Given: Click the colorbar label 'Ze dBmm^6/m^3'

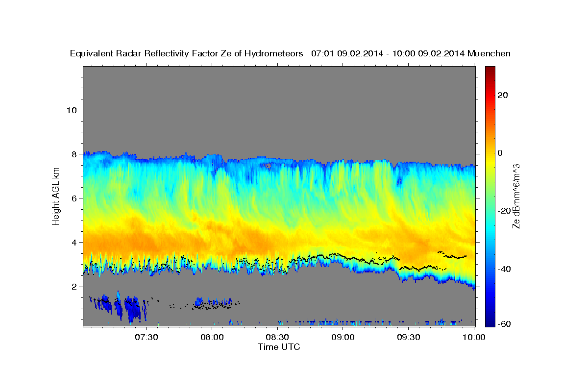Looking at the screenshot, I should pos(516,196).
